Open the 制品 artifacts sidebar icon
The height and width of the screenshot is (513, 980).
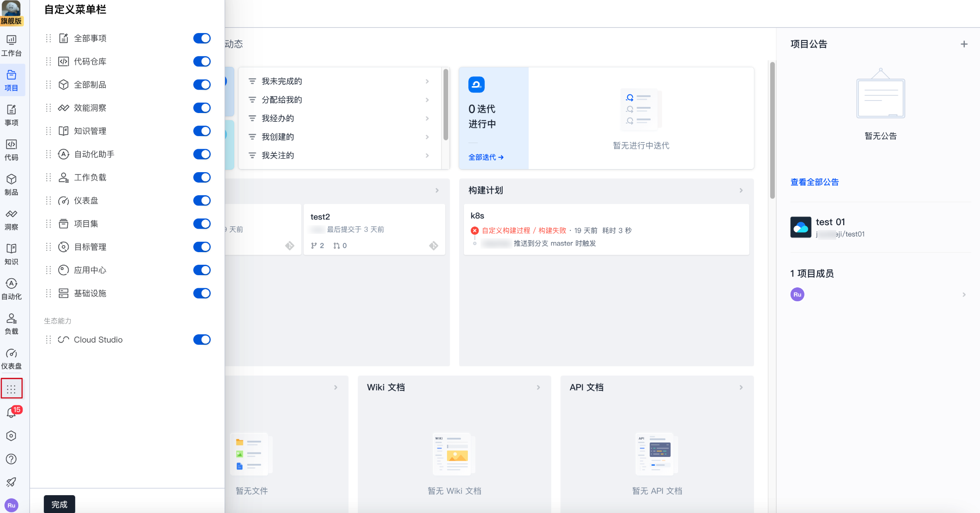coord(12,185)
